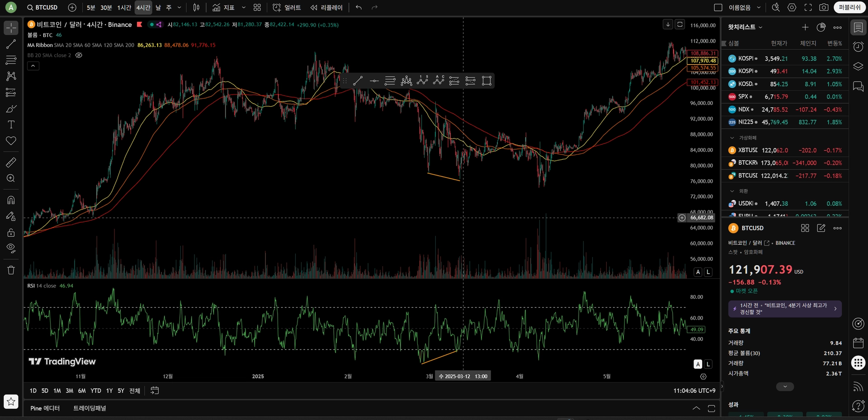Open the Pine 에디터 tab

45,408
